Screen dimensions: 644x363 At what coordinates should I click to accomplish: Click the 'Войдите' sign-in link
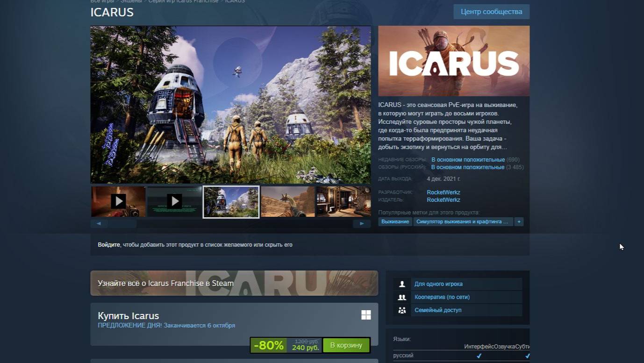109,245
